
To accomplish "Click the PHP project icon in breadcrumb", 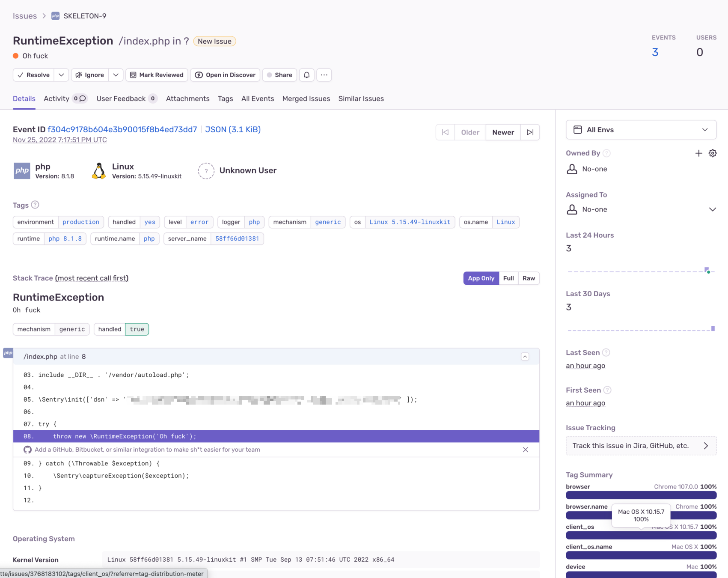I will tap(55, 16).
